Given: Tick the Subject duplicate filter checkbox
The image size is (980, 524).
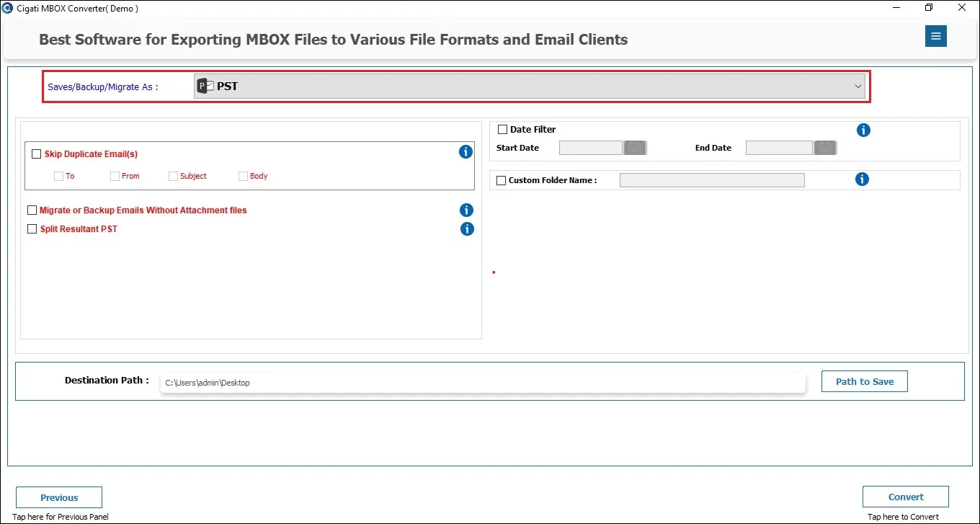Looking at the screenshot, I should [x=173, y=176].
